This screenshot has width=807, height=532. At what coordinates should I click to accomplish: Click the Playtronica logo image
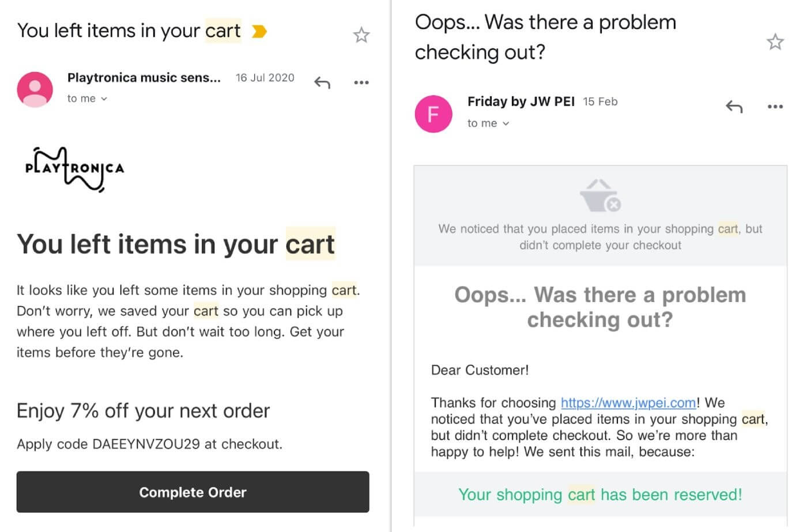coord(75,169)
